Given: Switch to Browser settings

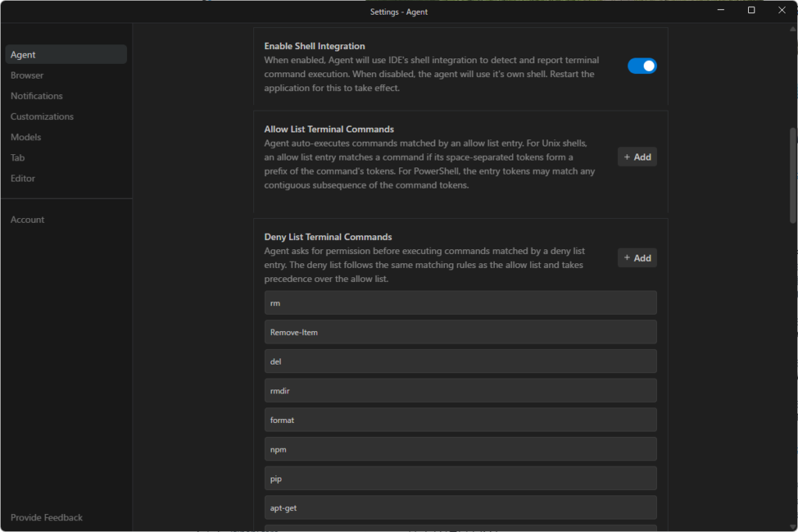Looking at the screenshot, I should coord(27,76).
